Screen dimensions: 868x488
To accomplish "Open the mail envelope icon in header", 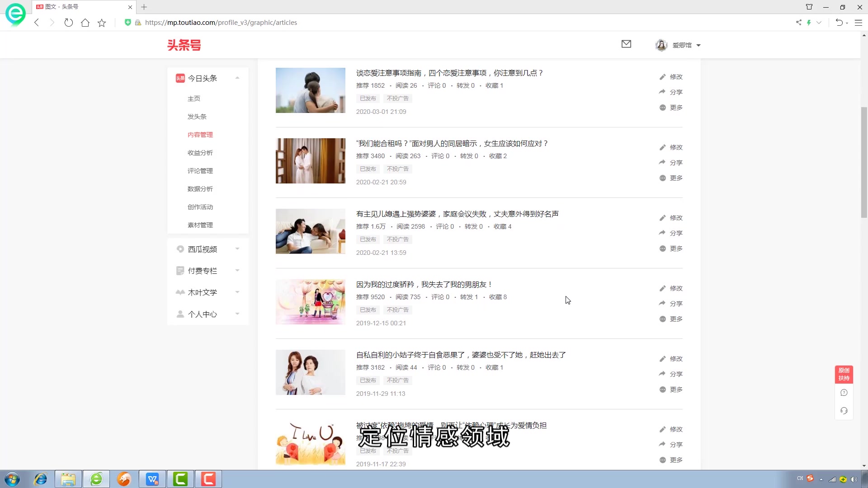I will [626, 44].
